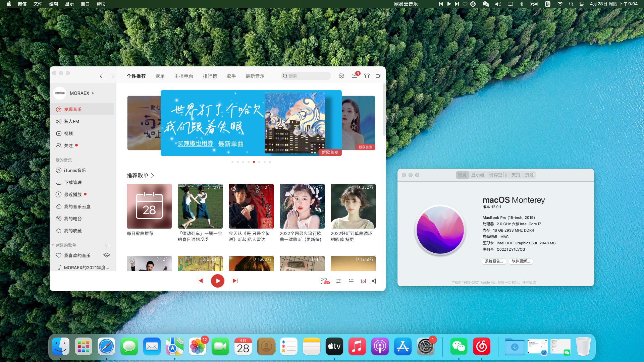Viewport: 644px width, 362px height.
Task: Open WeChat in the Dock
Action: click(459, 346)
